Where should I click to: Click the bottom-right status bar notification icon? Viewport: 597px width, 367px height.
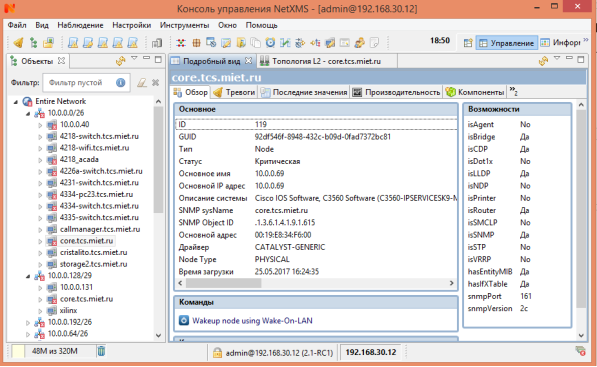[x=580, y=351]
